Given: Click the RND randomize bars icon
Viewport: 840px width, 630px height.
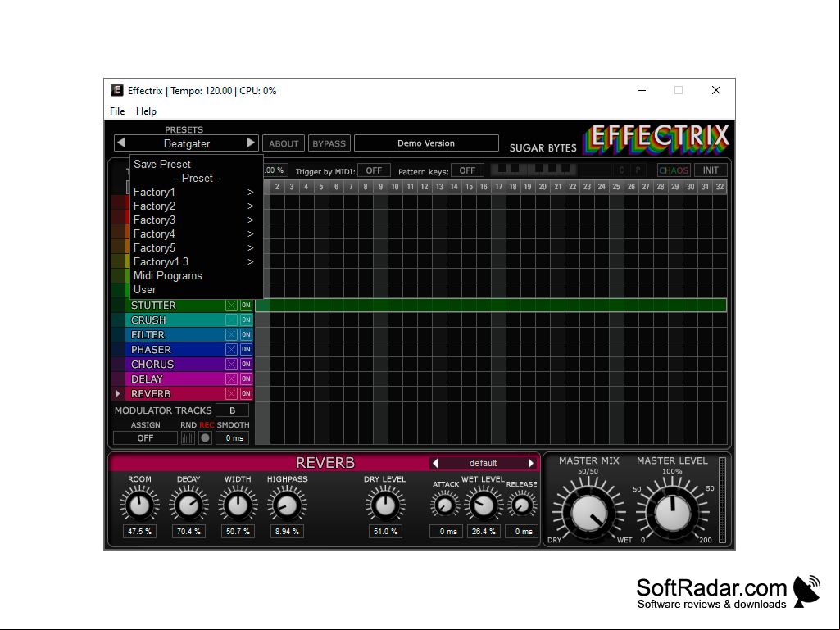Looking at the screenshot, I should [x=188, y=438].
